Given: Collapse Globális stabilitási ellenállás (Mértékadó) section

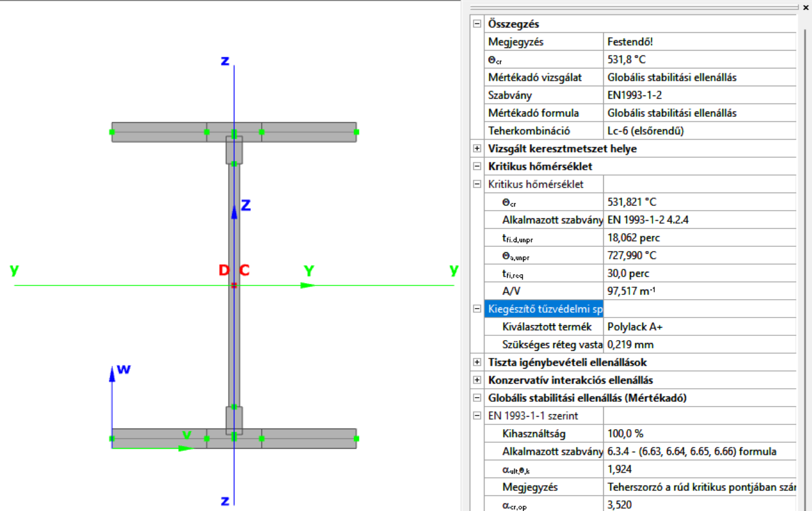Looking at the screenshot, I should point(477,398).
